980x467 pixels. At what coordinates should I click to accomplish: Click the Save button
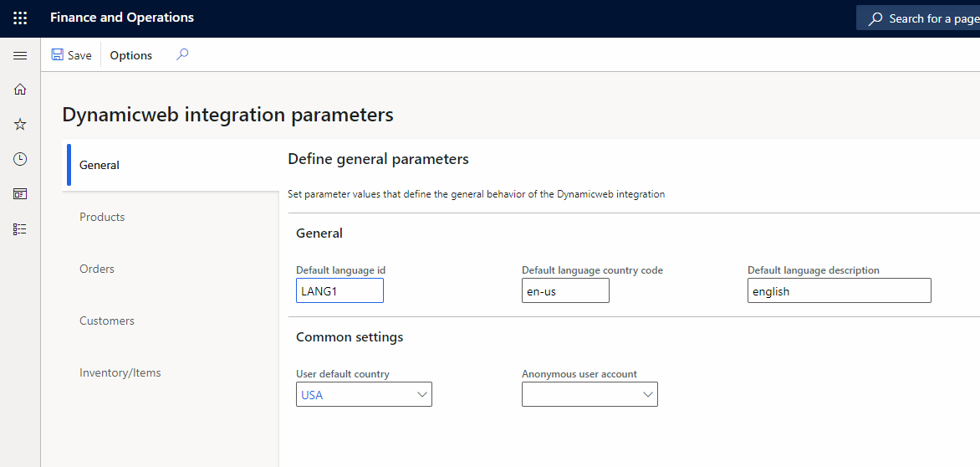(x=72, y=55)
